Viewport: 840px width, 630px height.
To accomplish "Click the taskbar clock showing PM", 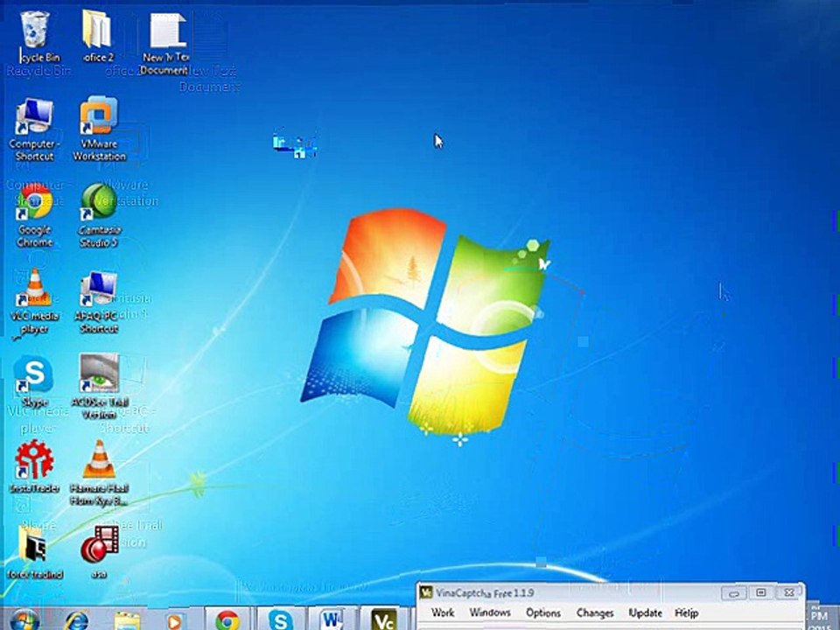I will tap(820, 617).
